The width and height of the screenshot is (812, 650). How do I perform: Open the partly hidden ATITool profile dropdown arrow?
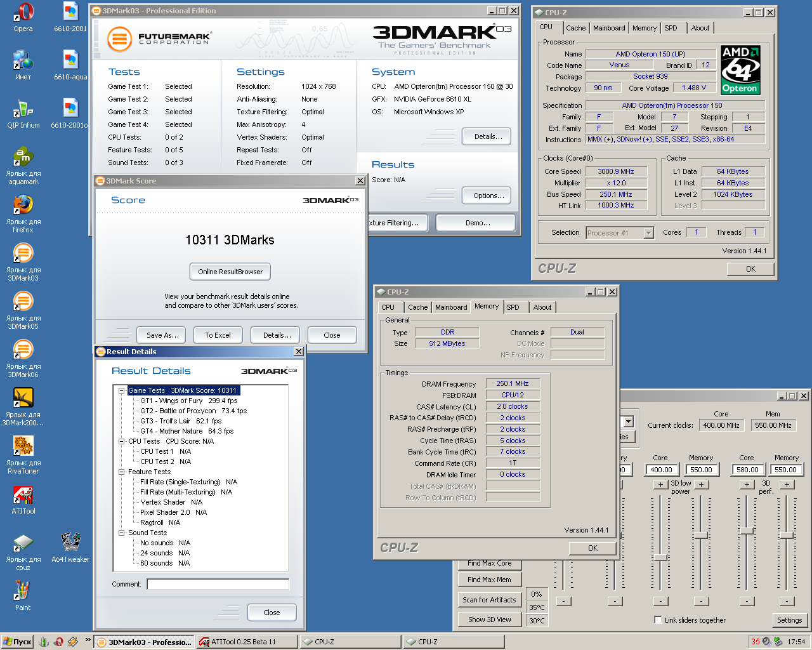click(628, 421)
